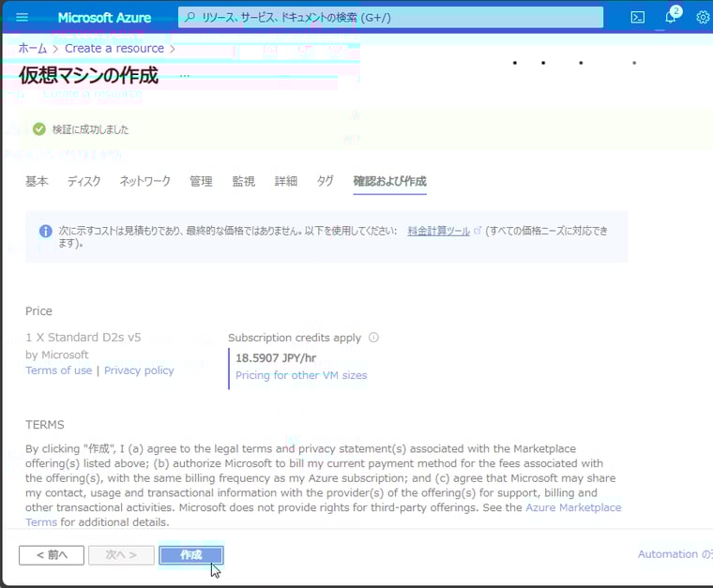Open the Automation template link
713x588 pixels.
coord(675,554)
